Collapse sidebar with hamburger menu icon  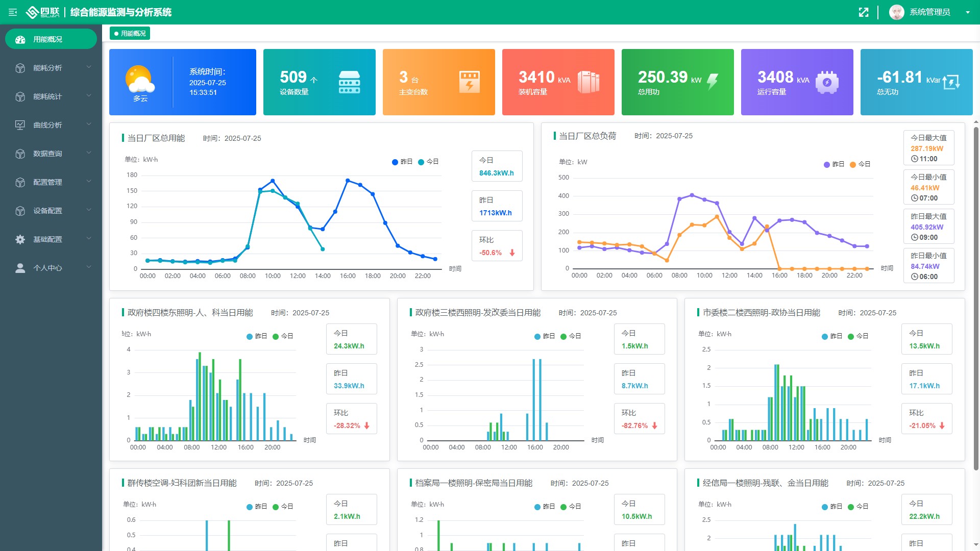point(13,12)
